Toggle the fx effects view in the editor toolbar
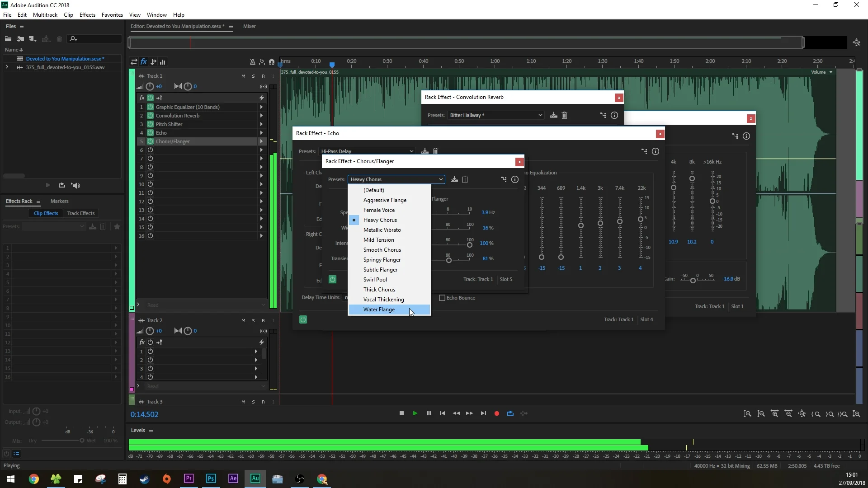Screen dimensions: 868x488 coord(144,62)
